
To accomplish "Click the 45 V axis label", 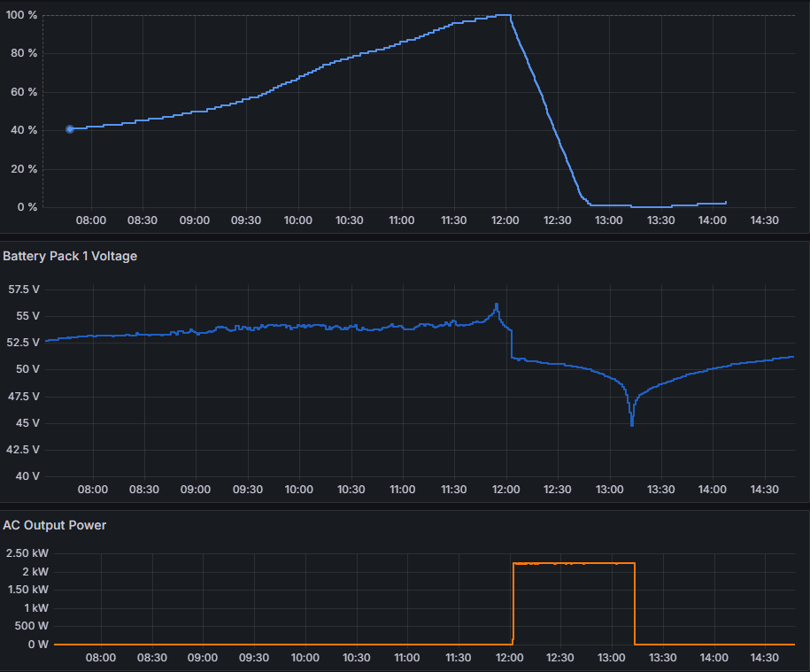I will 28,423.
